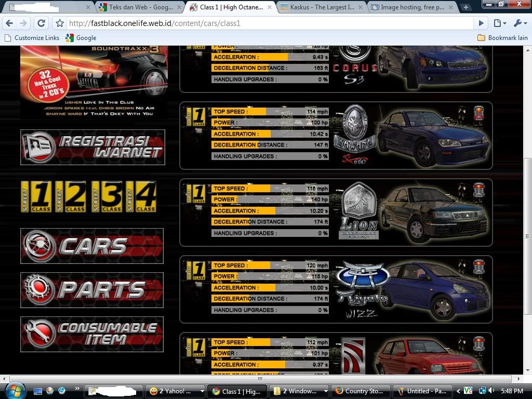
Task: Expand the Quick Launch overflow chevron
Action: [77, 389]
